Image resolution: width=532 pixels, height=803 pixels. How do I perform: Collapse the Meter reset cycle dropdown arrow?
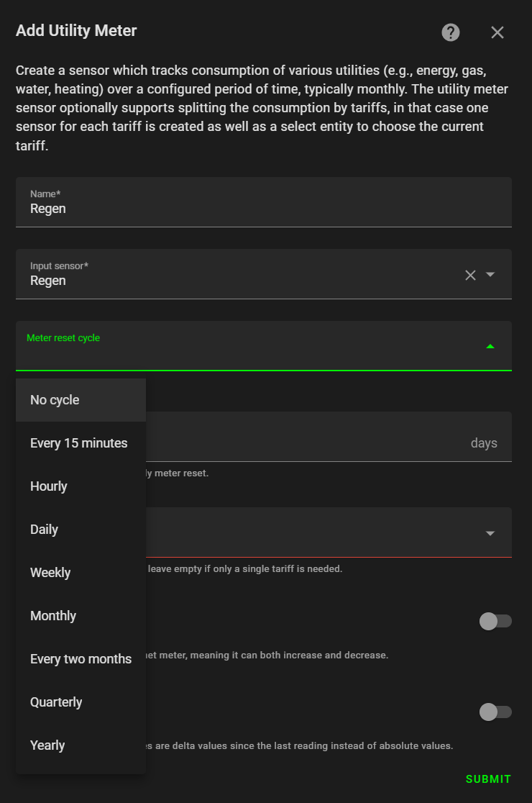click(x=490, y=347)
